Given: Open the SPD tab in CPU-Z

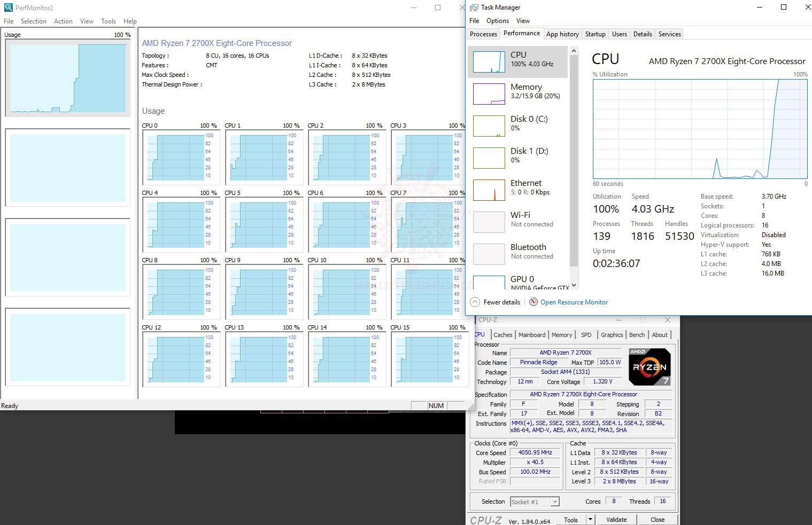Looking at the screenshot, I should 586,335.
